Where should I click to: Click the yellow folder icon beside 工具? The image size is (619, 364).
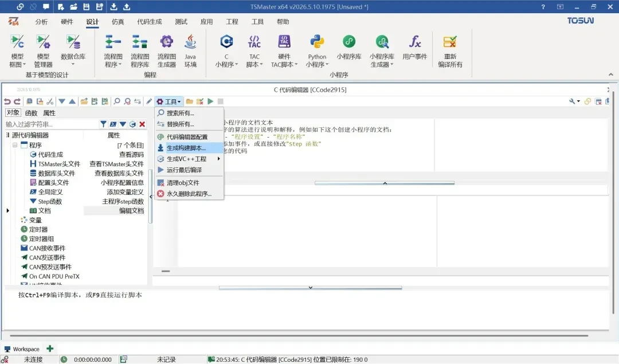click(x=190, y=101)
